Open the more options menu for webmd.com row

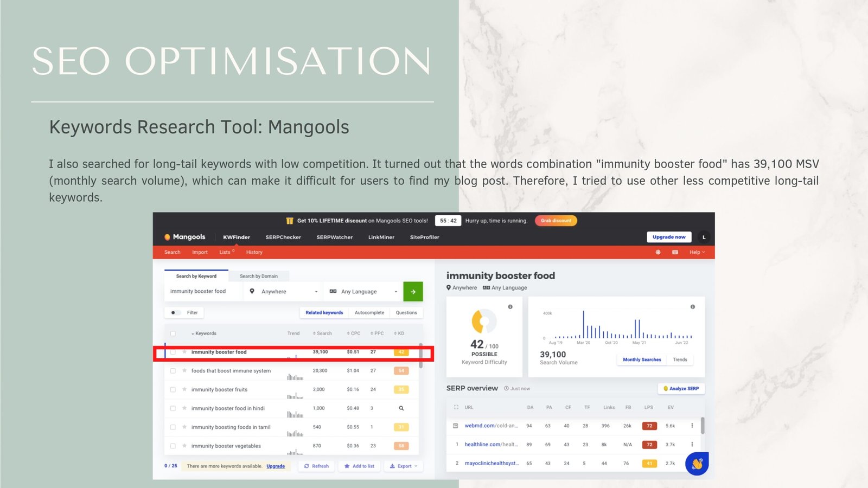[692, 426]
